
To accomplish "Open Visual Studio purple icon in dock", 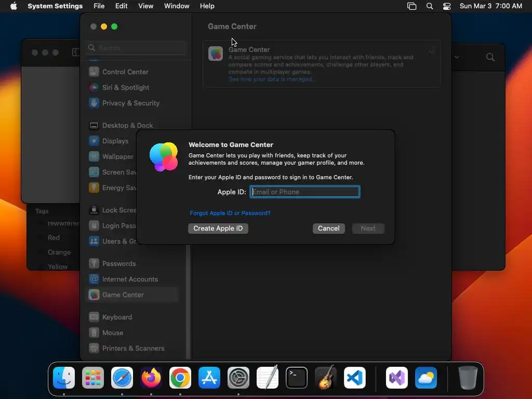I will pos(397,378).
